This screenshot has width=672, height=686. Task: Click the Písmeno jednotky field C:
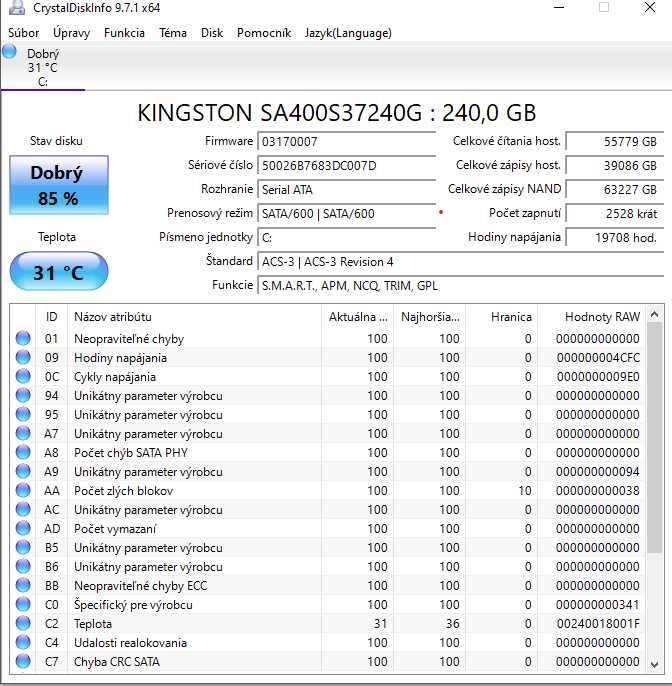coord(346,238)
